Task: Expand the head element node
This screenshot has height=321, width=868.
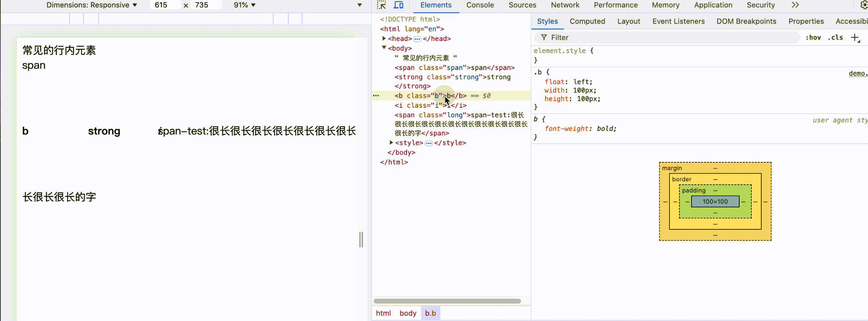Action: pos(384,38)
